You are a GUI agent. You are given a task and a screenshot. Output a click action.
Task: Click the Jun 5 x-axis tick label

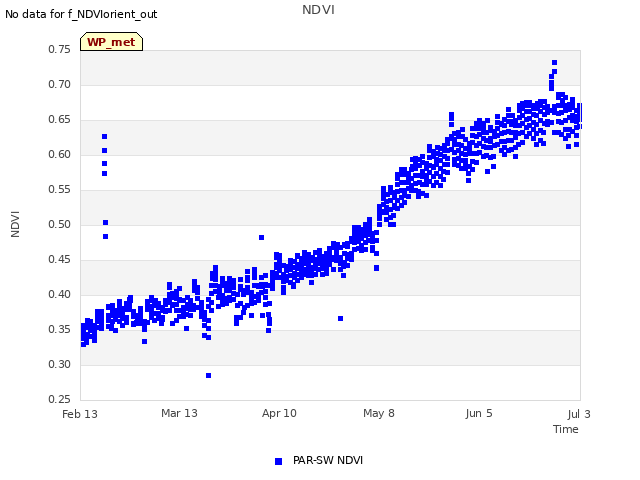tap(479, 413)
